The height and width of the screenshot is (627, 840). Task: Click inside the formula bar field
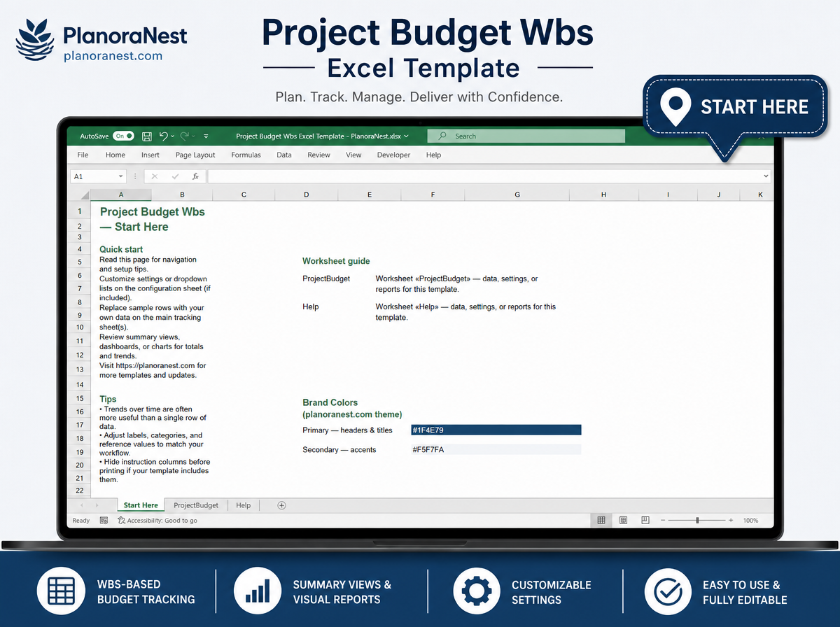pos(485,177)
